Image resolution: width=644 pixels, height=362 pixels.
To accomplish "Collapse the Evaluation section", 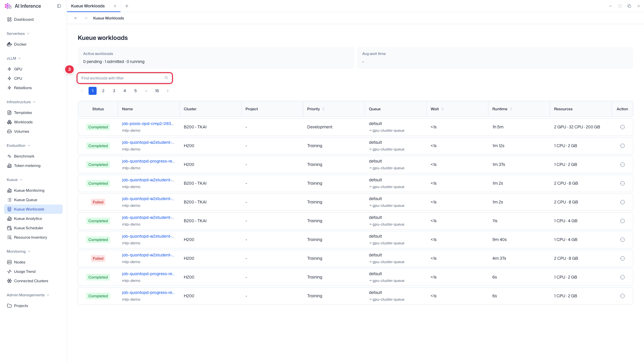I will [x=18, y=145].
